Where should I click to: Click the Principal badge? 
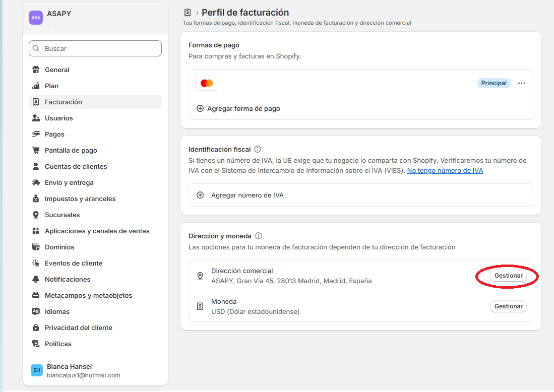[x=494, y=83]
